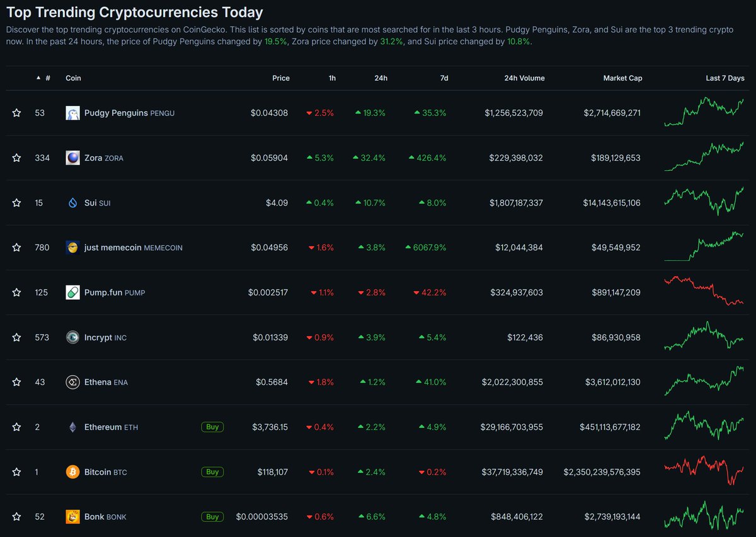Sort by 1h change column
Image resolution: width=756 pixels, height=537 pixels.
[332, 78]
